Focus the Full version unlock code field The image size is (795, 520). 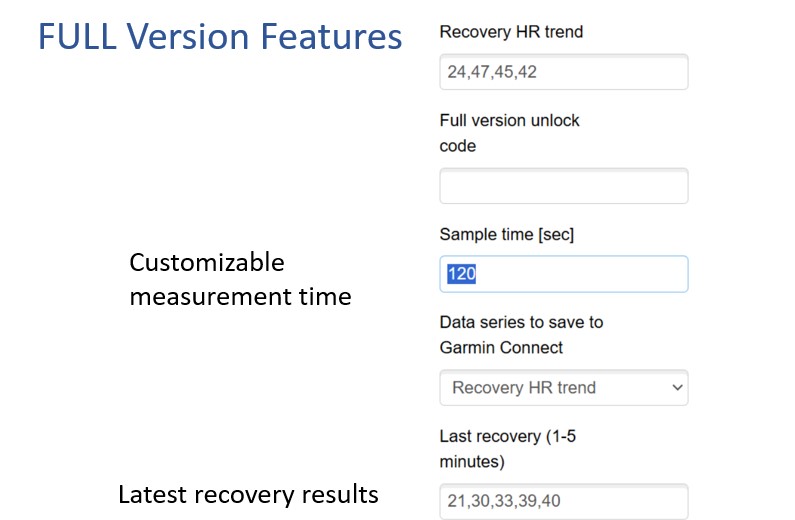[564, 186]
